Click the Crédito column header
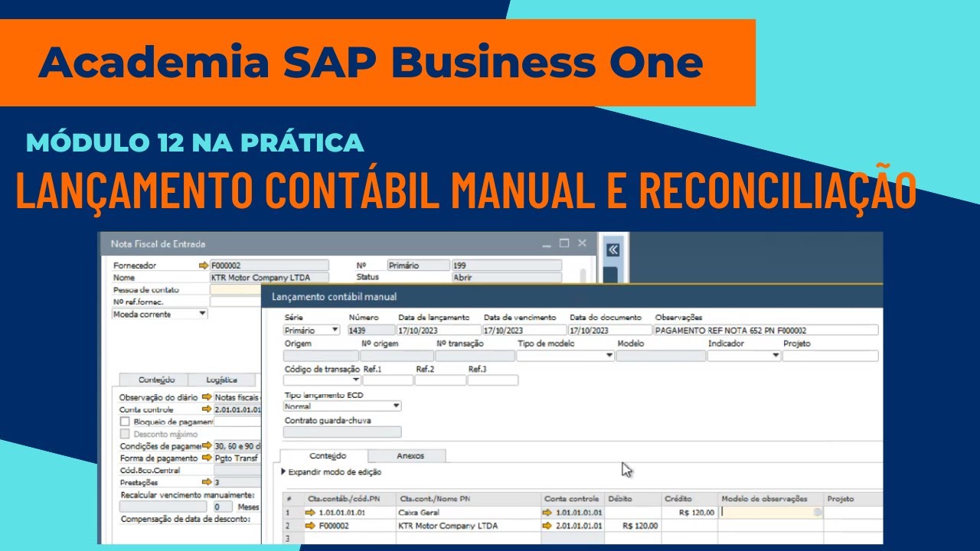The height and width of the screenshot is (551, 980). pos(690,499)
